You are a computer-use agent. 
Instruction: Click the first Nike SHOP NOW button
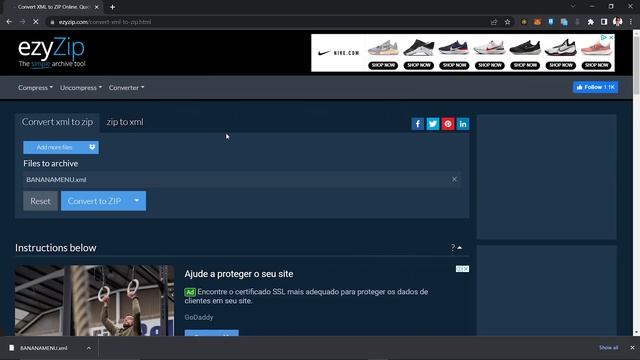[x=383, y=65]
